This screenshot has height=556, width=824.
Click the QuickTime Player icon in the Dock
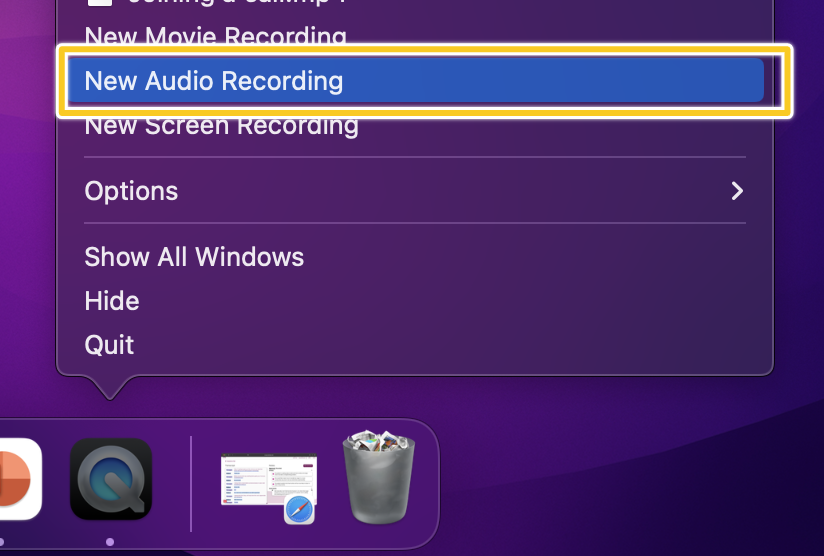111,479
